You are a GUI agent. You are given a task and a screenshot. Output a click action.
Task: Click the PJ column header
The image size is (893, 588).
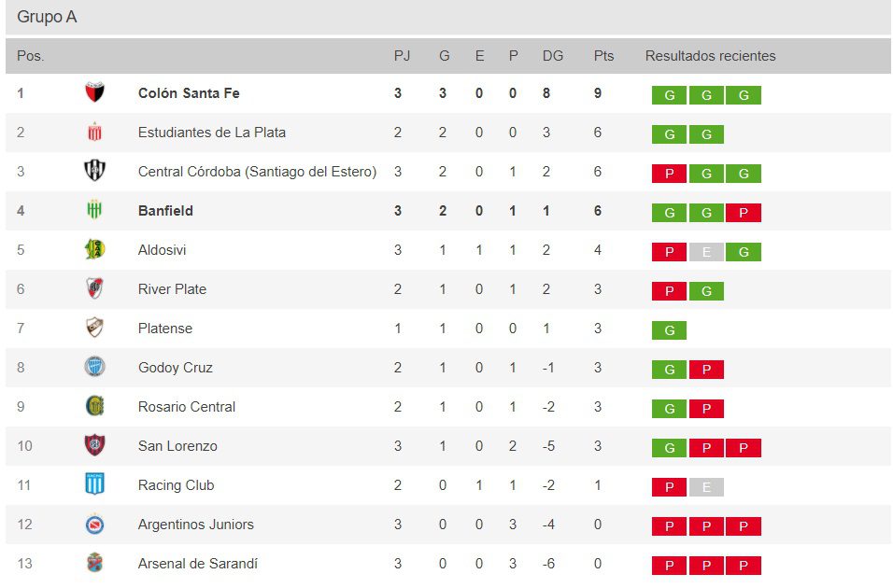click(402, 56)
